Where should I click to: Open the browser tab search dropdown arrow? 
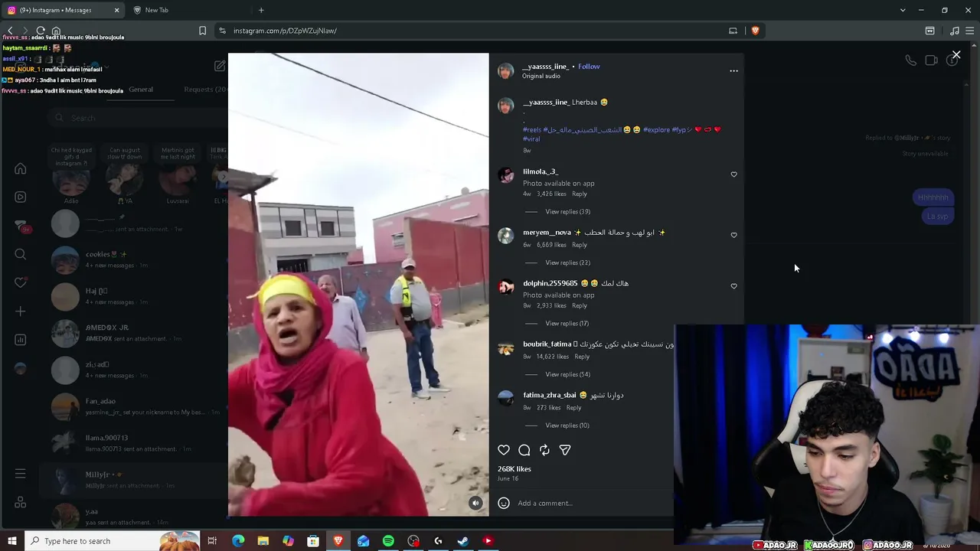point(903,10)
